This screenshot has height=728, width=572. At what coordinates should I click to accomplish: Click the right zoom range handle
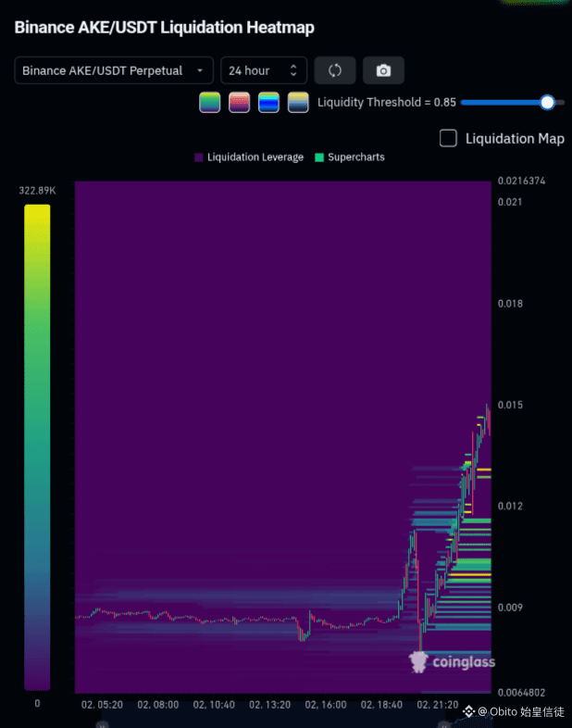point(444,724)
